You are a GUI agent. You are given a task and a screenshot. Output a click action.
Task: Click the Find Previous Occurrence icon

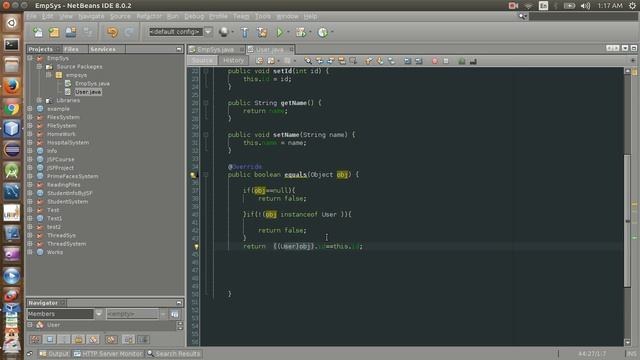click(319, 61)
